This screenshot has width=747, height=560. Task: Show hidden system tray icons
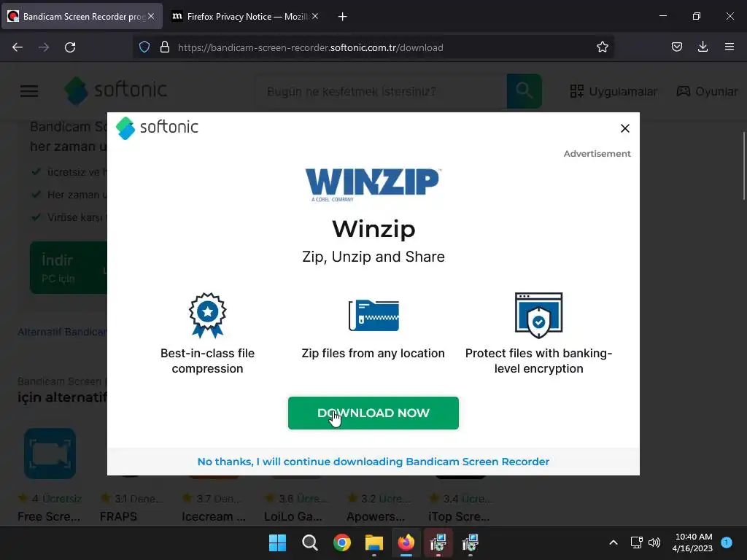click(x=614, y=542)
